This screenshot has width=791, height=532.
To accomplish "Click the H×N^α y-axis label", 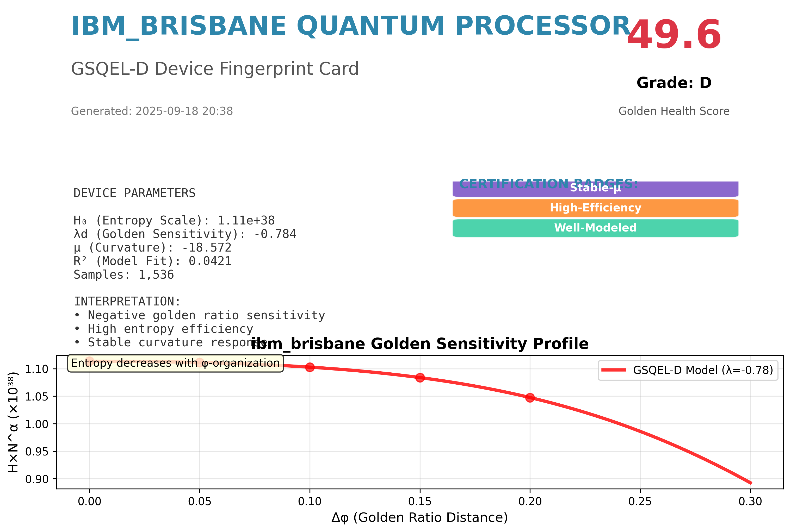I will point(13,422).
